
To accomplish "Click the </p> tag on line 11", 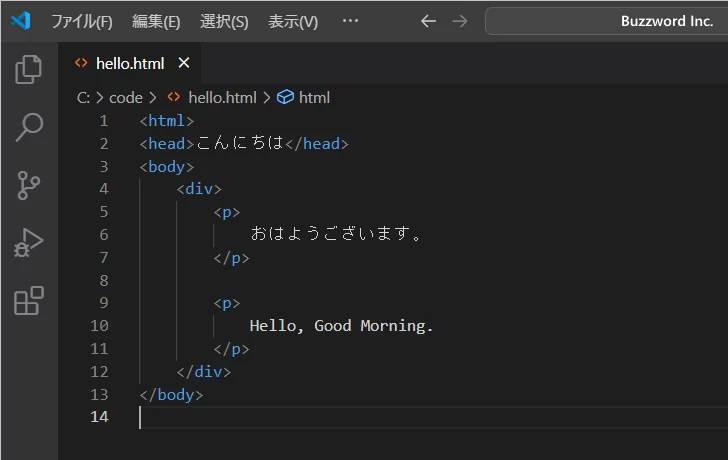I will (x=231, y=349).
